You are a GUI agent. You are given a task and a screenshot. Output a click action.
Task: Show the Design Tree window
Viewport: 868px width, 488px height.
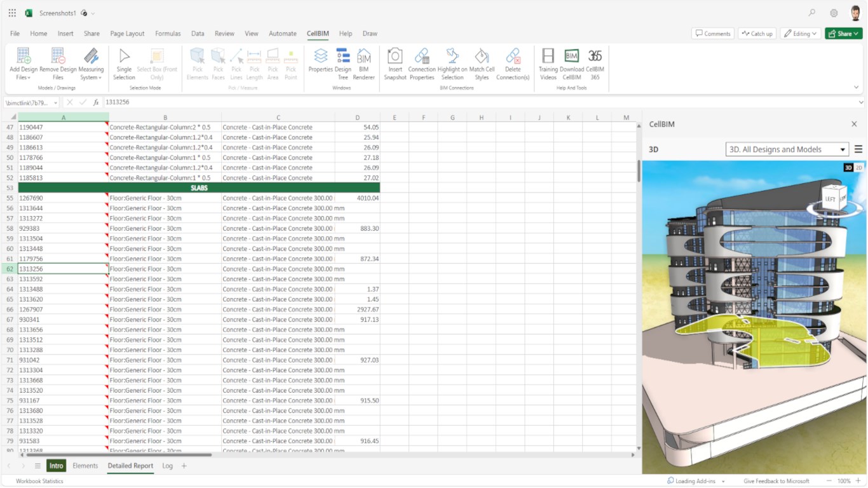(343, 64)
